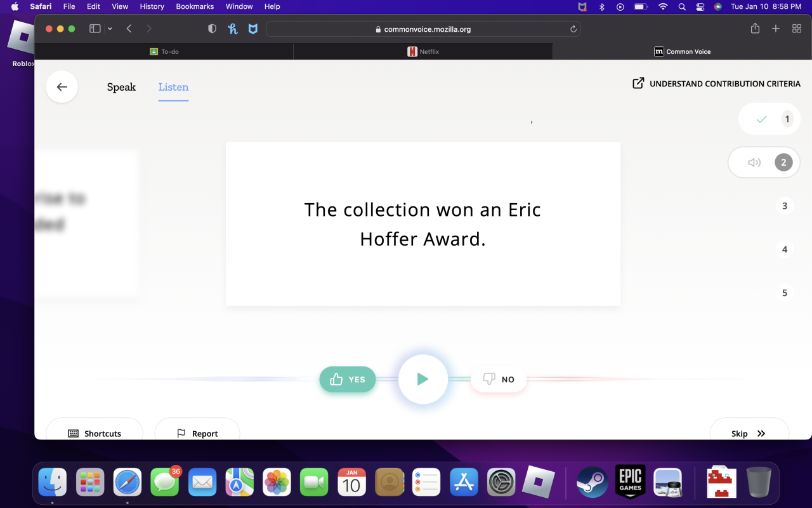Image resolution: width=812 pixels, height=508 pixels.
Task: Click the back arrow button on Common Voice
Action: coord(62,87)
